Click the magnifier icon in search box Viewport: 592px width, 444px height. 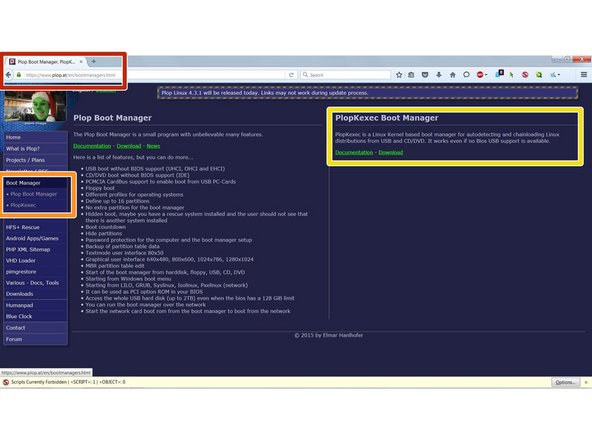click(x=305, y=75)
